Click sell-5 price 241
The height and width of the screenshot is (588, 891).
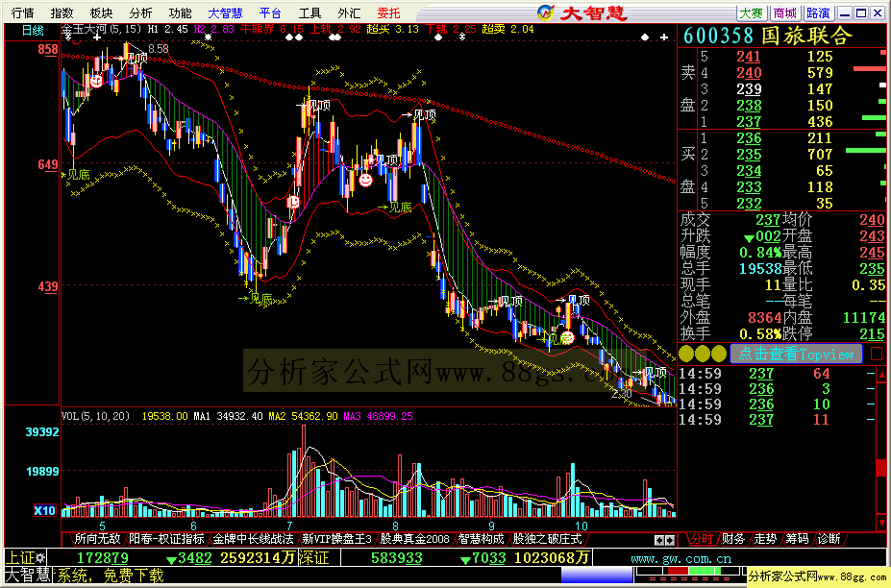tap(749, 57)
